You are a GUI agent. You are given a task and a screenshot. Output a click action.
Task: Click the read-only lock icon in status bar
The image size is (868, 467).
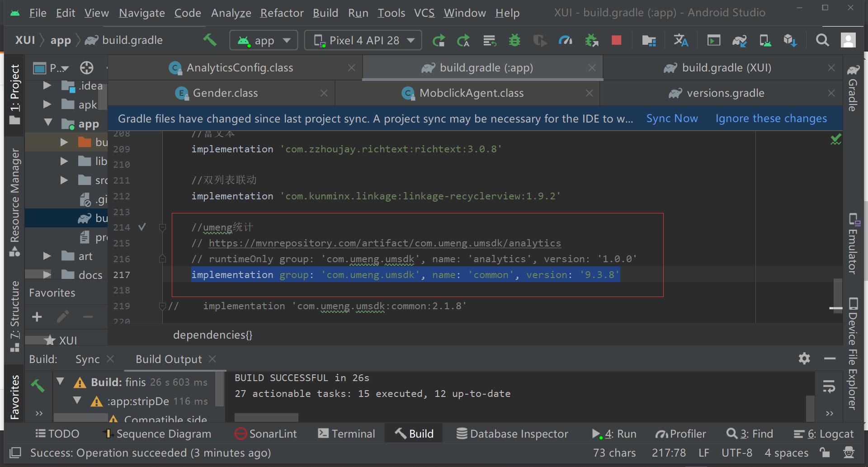coord(825,453)
